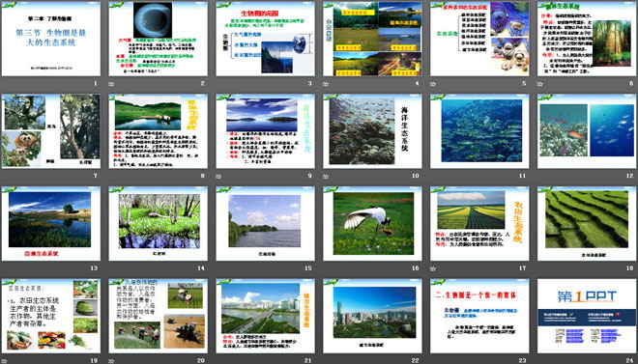This screenshot has width=638, height=364.
Task: Click the transition star icon under slide 10
Action: pyautogui.click(x=326, y=177)
